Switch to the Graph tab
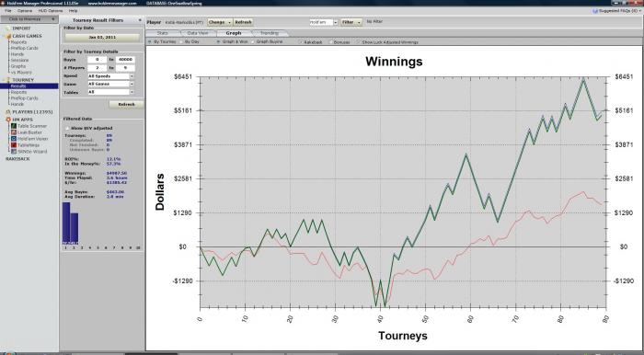Screen dimensions: 644x355 [x=234, y=33]
